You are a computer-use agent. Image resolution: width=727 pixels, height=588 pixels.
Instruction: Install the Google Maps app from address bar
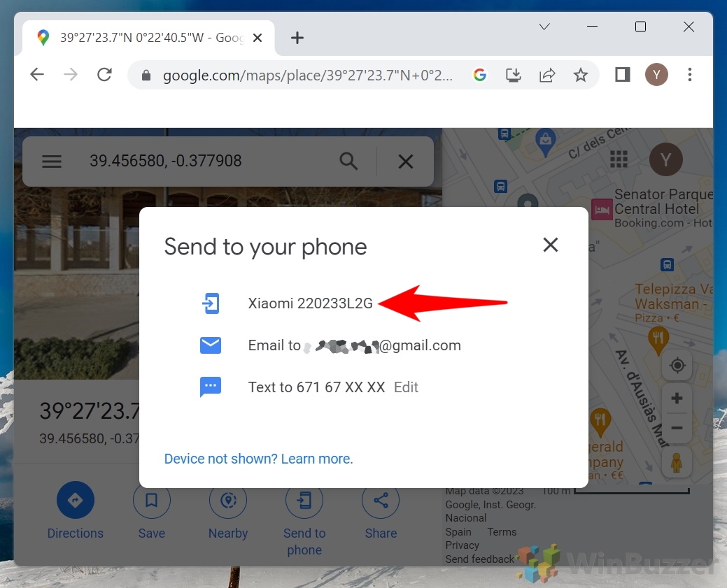tap(514, 75)
